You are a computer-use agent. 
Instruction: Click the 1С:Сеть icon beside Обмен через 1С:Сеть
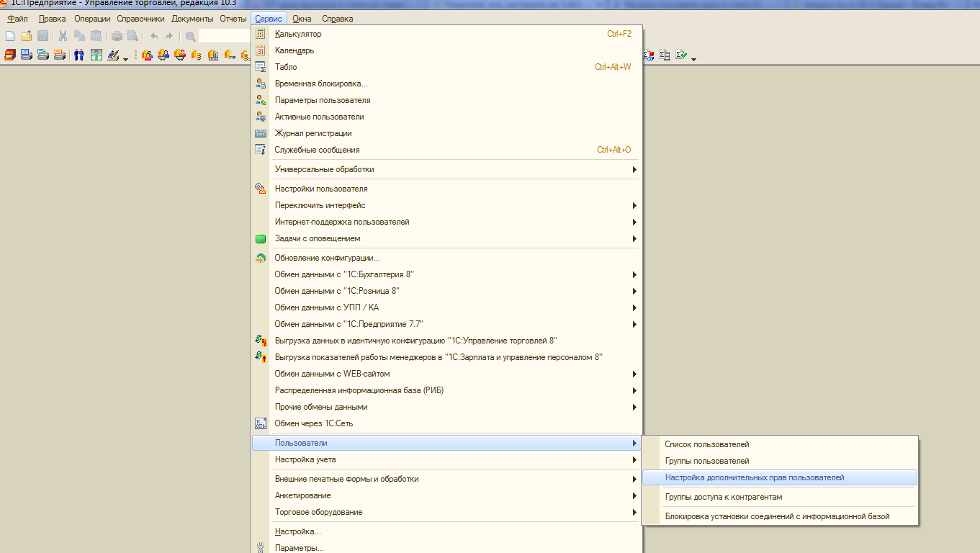(261, 423)
